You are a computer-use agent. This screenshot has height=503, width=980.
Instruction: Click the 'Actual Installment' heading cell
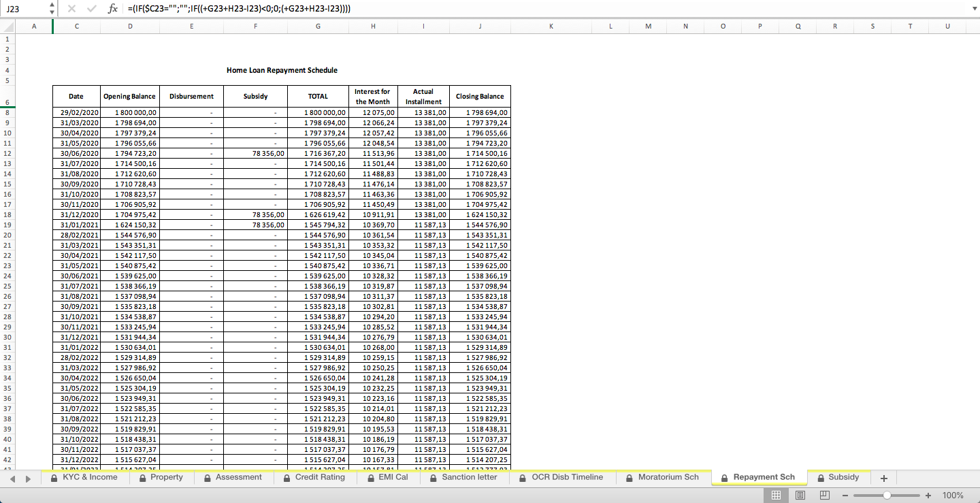[x=423, y=96]
